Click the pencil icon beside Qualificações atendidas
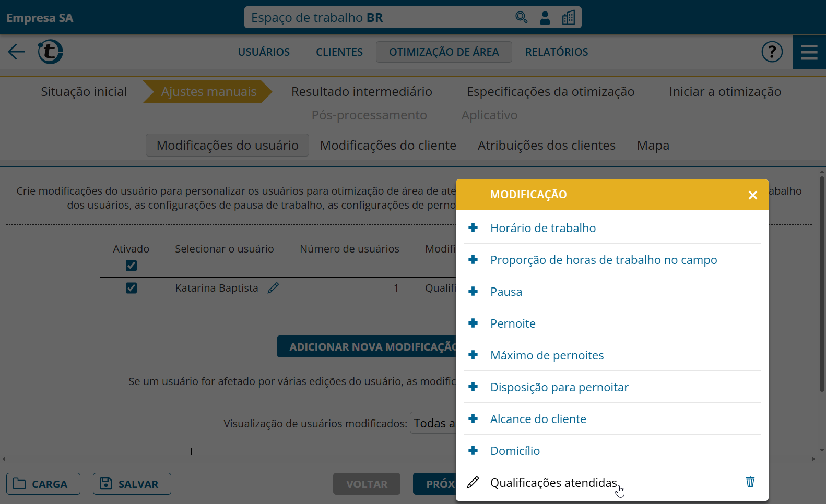 [473, 483]
